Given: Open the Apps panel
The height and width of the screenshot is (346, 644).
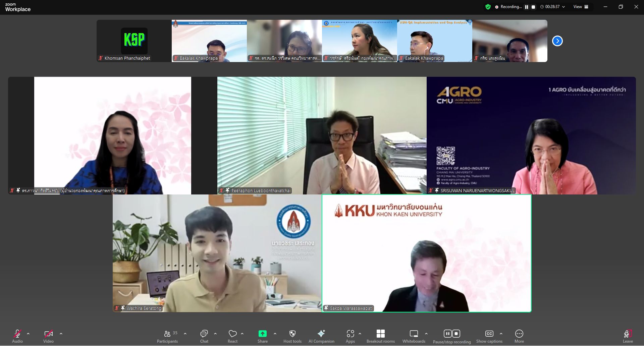Looking at the screenshot, I should click(x=350, y=336).
